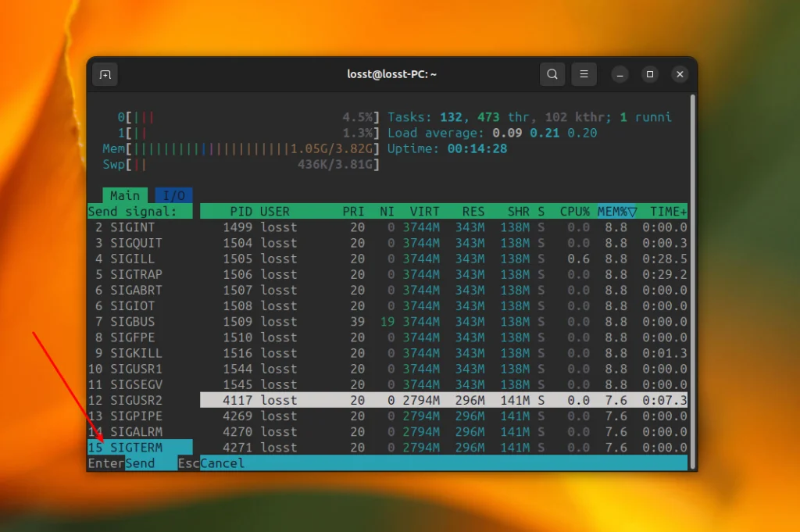Sort processes by CPU% column
This screenshot has width=800, height=532.
(574, 212)
